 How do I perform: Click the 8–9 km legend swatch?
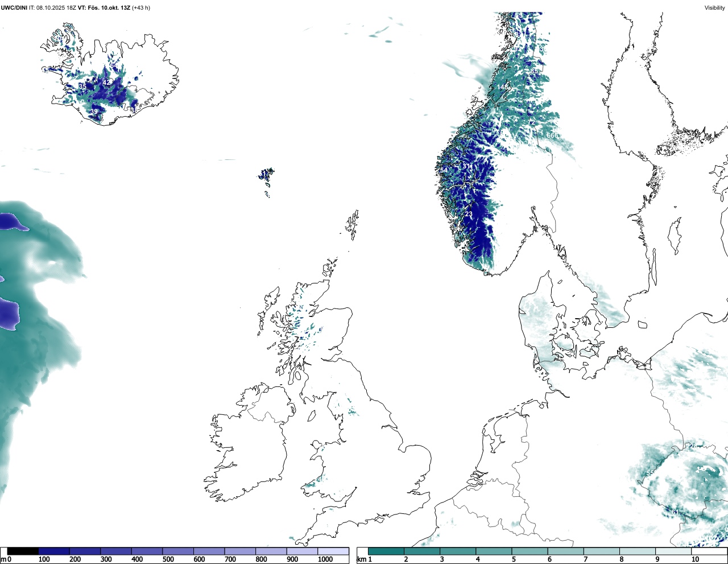coord(637,551)
